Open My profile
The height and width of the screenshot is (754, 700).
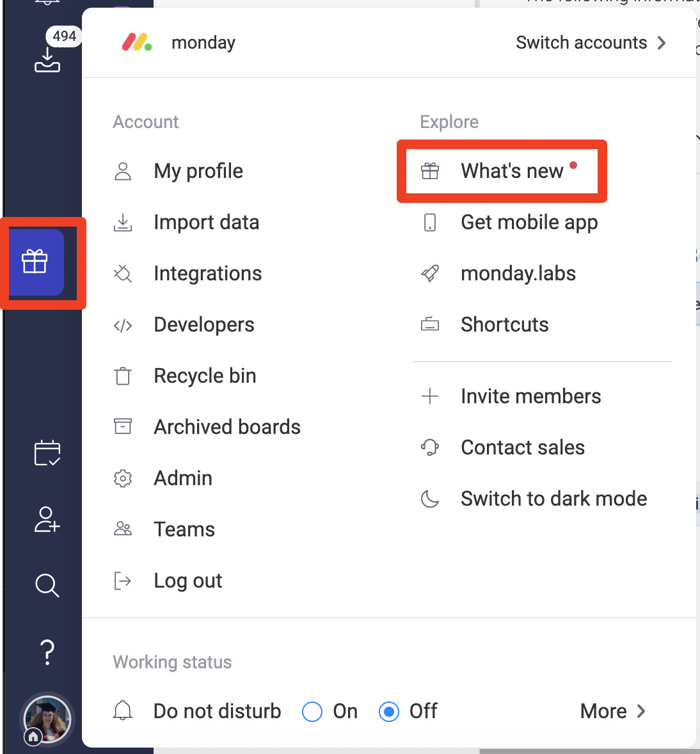pyautogui.click(x=198, y=171)
